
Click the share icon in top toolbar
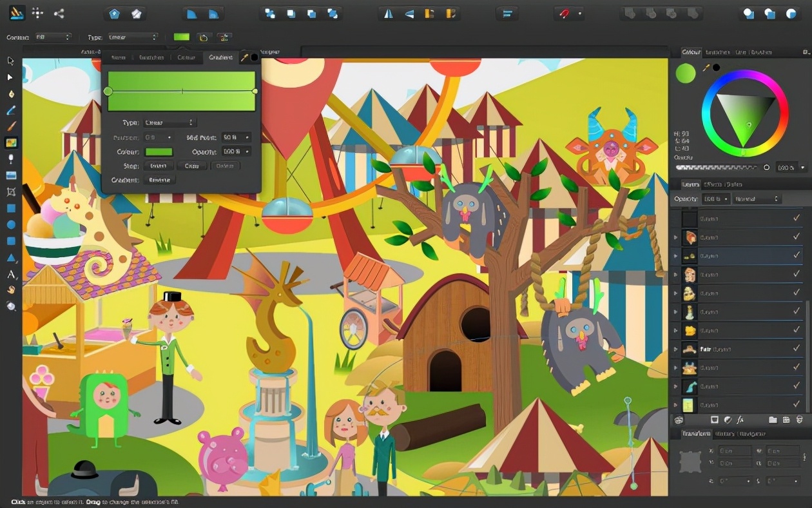[59, 14]
